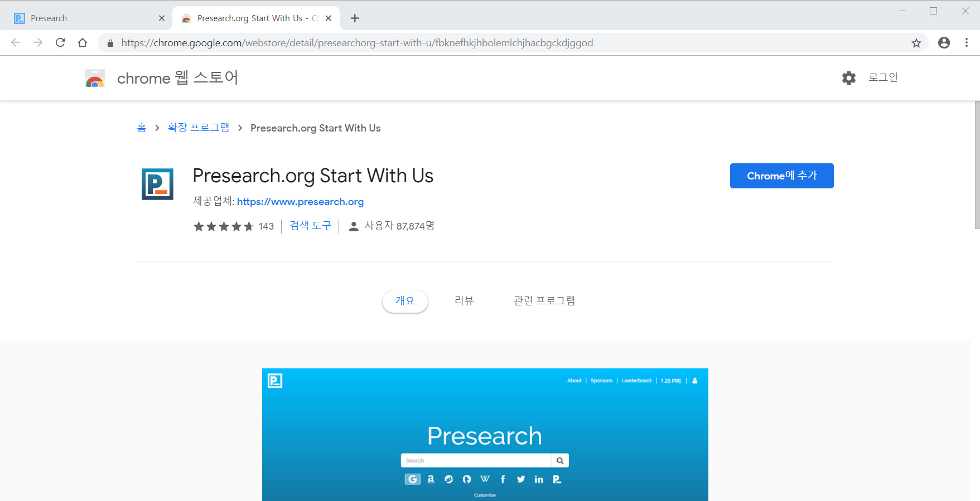Click the 1.25 PRE balance in preview
Image resolution: width=980 pixels, height=501 pixels.
(x=671, y=381)
